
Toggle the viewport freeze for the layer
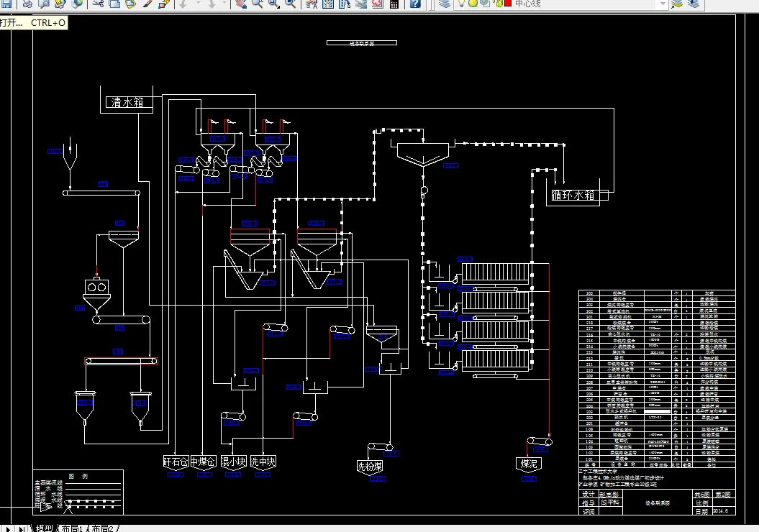[x=485, y=4]
